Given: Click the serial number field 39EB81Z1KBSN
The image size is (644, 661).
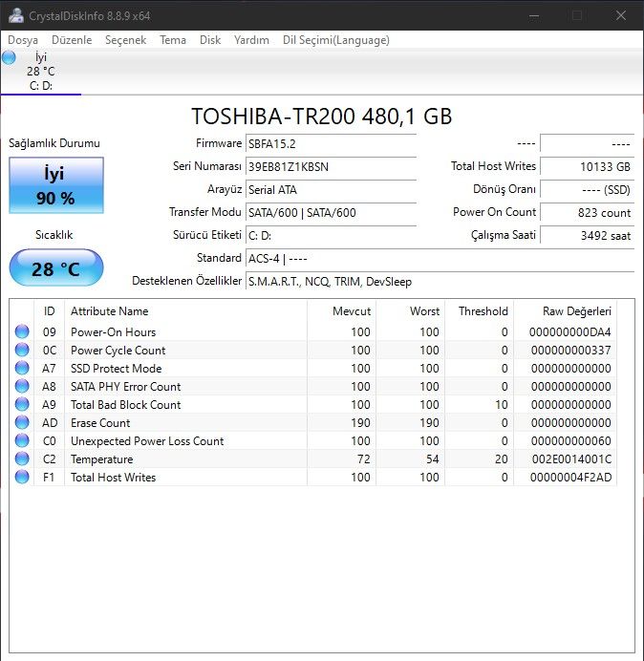Looking at the screenshot, I should pos(331,166).
